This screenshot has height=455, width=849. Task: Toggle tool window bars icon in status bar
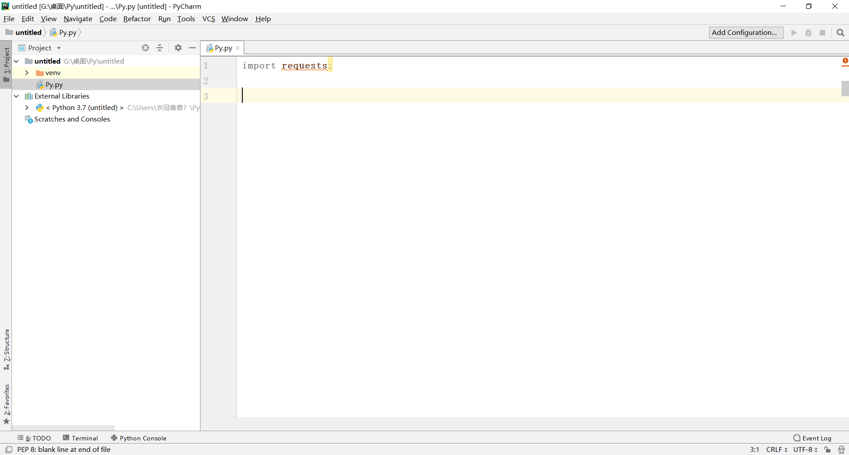tap(8, 450)
